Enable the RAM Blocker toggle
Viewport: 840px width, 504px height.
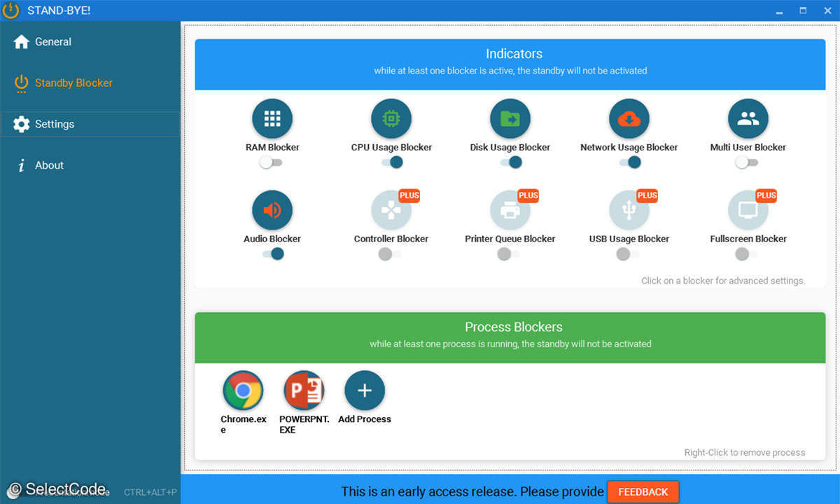pyautogui.click(x=271, y=162)
